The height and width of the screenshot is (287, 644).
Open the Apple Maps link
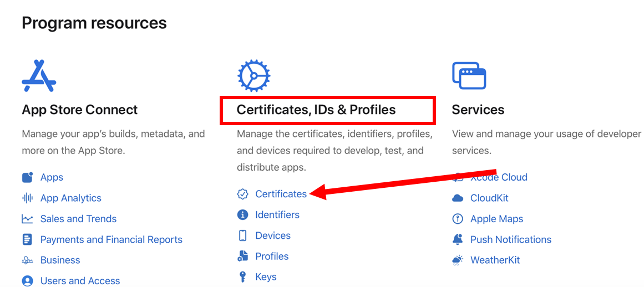tap(496, 219)
